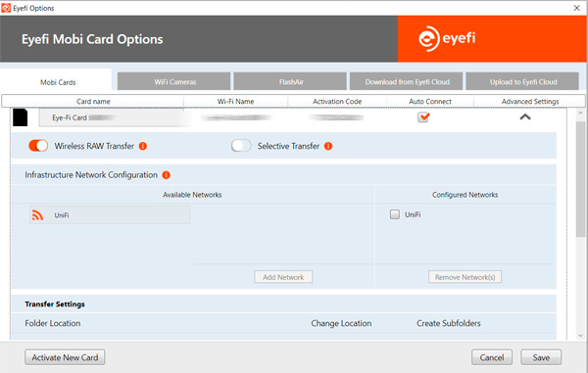This screenshot has width=588, height=373.
Task: Select UniFi in Available Networks list
Action: pos(110,215)
